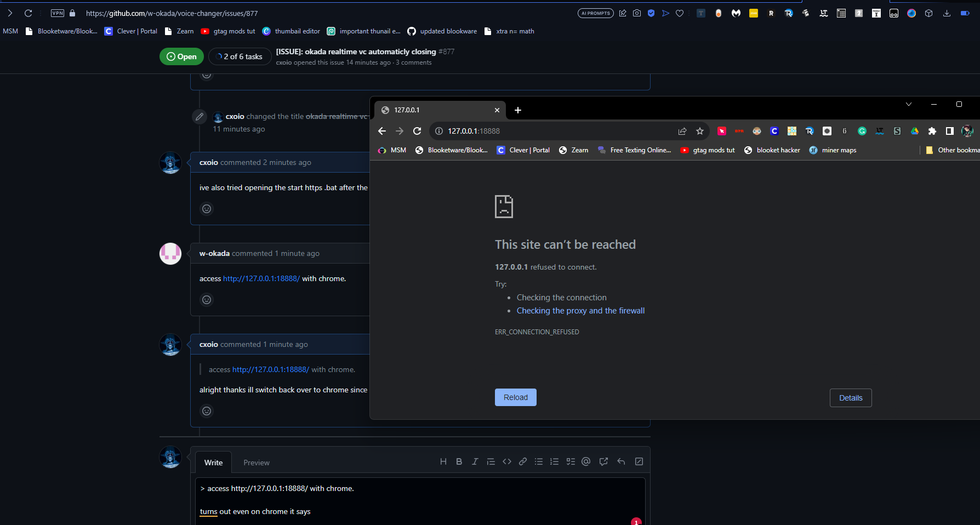Add a smiley reaction to w-okada's comment
The image size is (980, 525).
(207, 300)
